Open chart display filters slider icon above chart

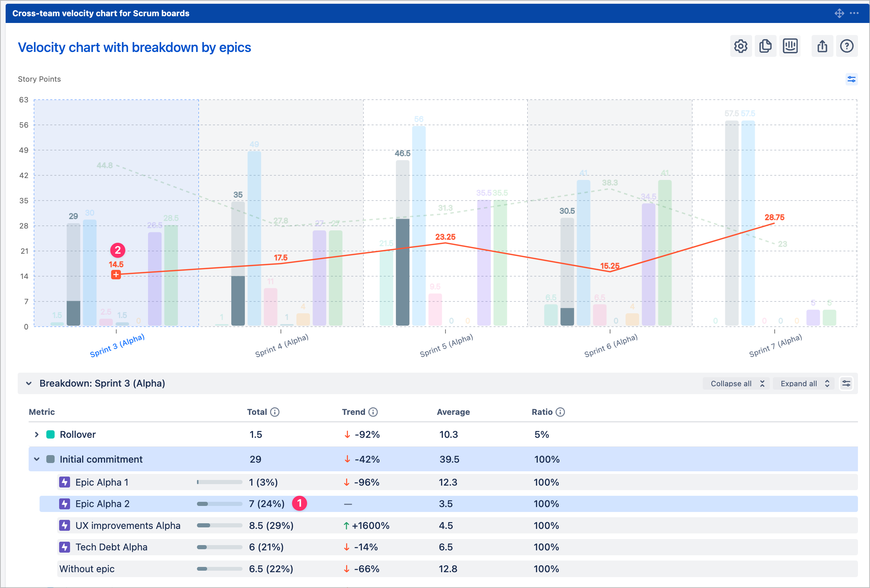click(x=852, y=79)
